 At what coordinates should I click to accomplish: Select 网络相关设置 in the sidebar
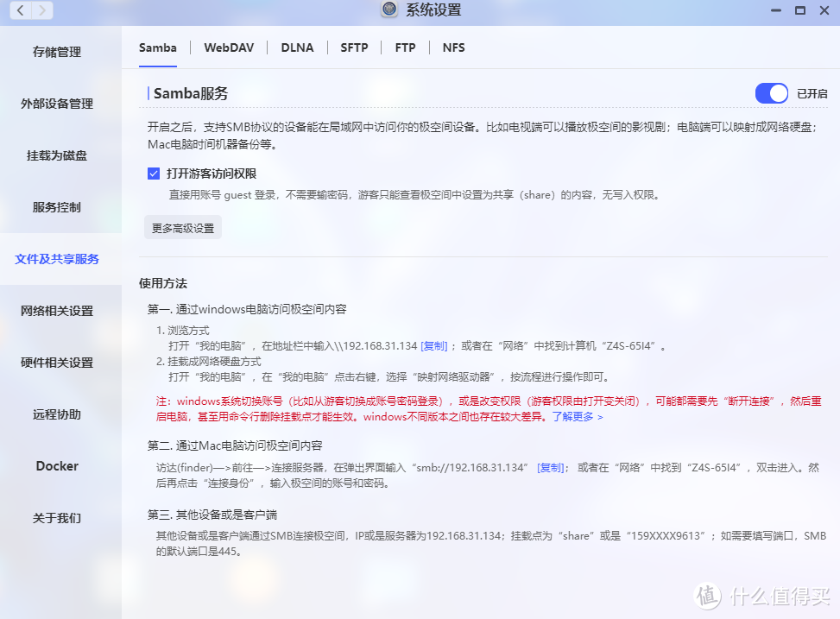coord(56,311)
